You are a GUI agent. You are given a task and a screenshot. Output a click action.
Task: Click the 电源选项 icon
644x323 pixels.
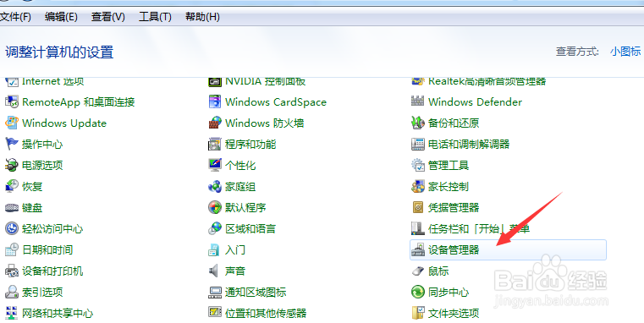(12, 166)
